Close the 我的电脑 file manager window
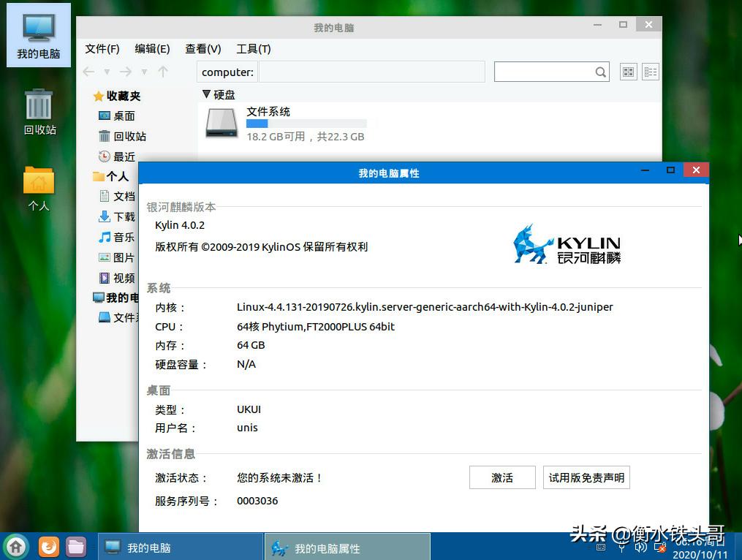This screenshot has height=560, width=742. click(648, 25)
